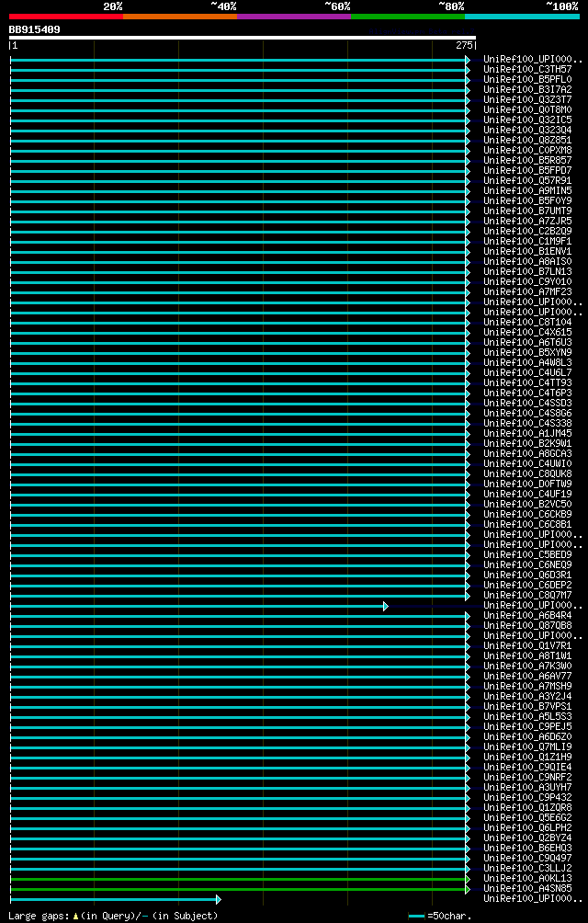Open hit UniRef100_A6B4R4
The height and width of the screenshot is (923, 588).
pyautogui.click(x=527, y=616)
